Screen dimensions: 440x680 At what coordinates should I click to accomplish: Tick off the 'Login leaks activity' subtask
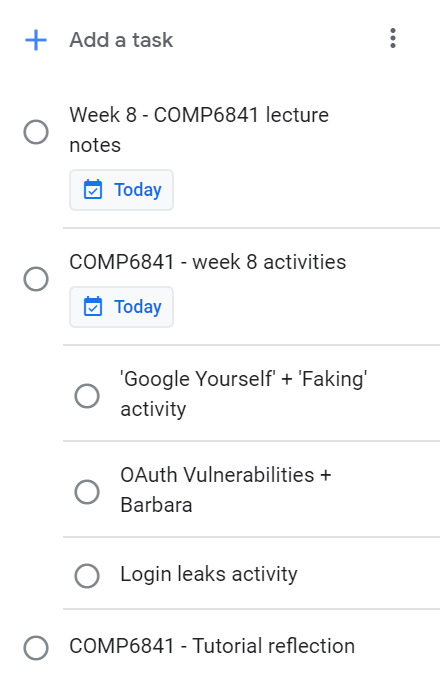pos(87,576)
